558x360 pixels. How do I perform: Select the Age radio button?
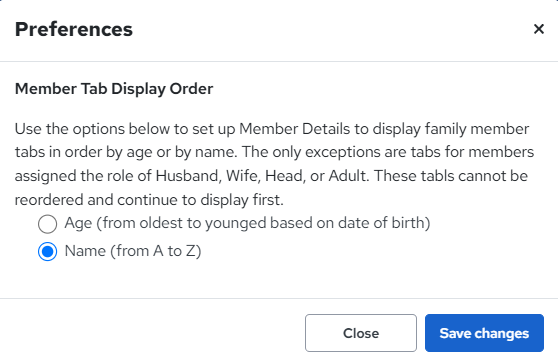[x=47, y=224]
